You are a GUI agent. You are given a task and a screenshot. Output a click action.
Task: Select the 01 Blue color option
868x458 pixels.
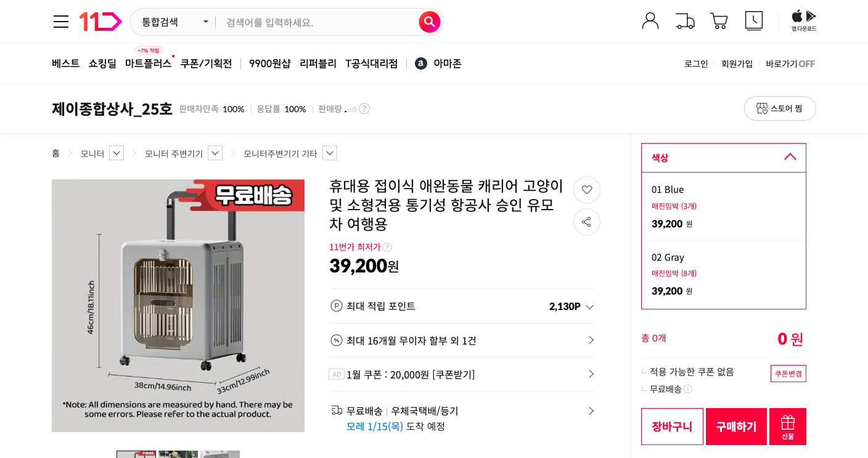click(x=723, y=207)
